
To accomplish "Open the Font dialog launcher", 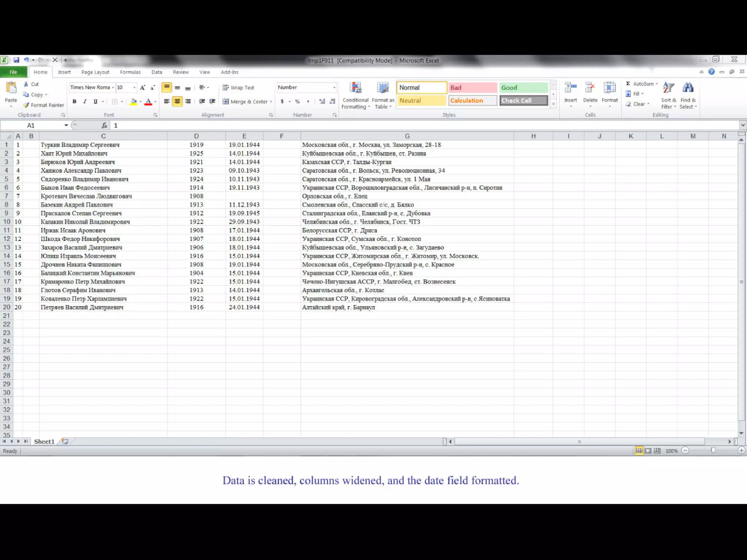I will (155, 115).
